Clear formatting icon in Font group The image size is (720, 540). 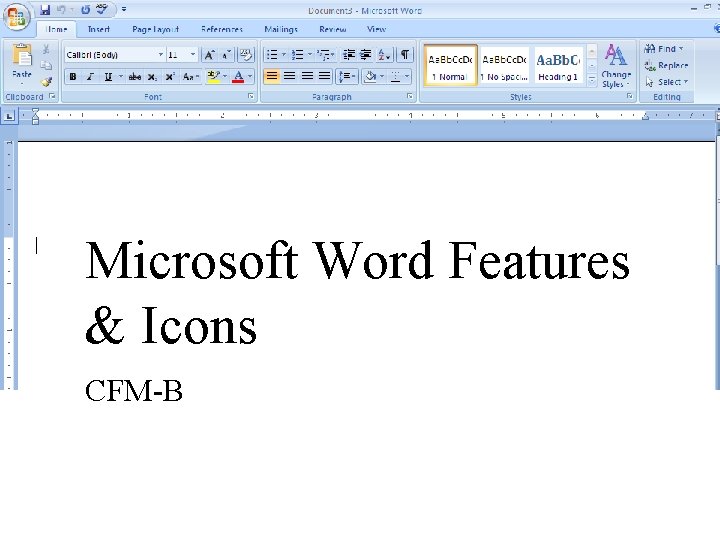point(246,55)
